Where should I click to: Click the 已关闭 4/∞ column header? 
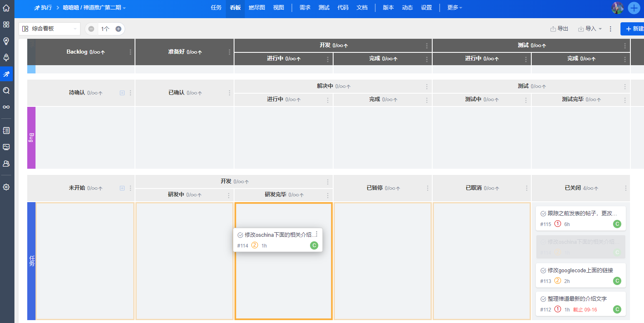coord(582,188)
